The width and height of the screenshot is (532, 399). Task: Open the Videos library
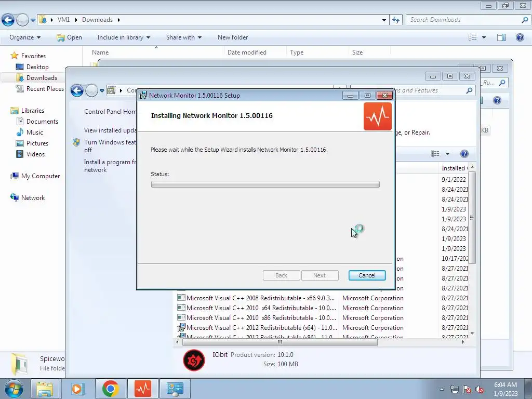point(35,154)
